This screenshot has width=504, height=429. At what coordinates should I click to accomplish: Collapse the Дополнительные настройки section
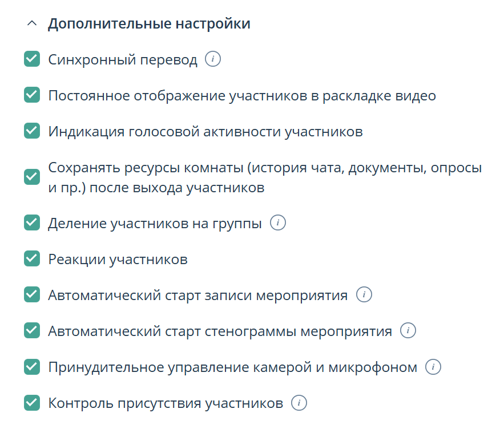click(x=33, y=24)
